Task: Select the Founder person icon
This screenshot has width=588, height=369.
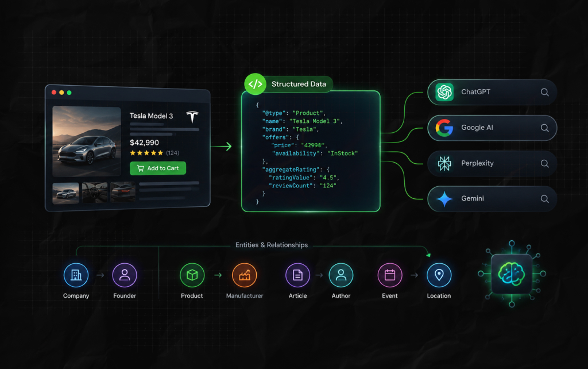Action: tap(125, 275)
